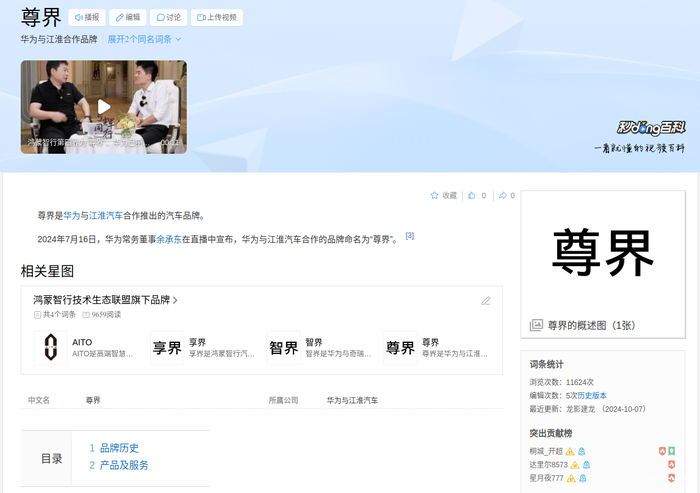Click the AITO logo thumbnail
700x493 pixels.
[50, 347]
